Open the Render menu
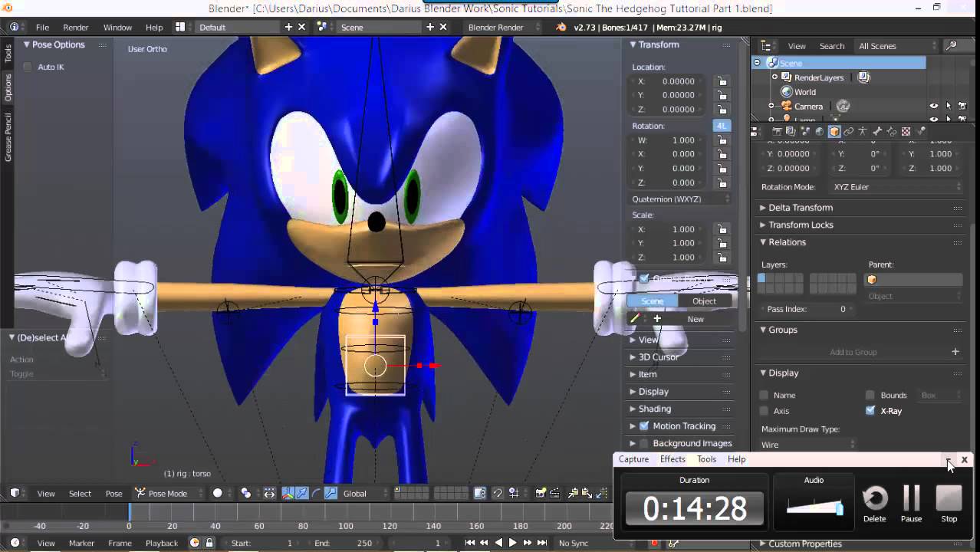Viewport: 980px width, 552px height. pos(75,27)
